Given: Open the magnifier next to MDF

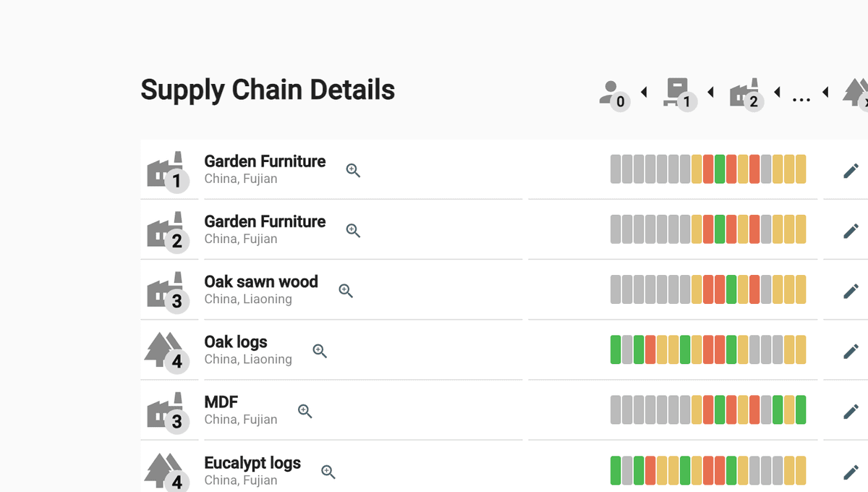Looking at the screenshot, I should point(305,411).
